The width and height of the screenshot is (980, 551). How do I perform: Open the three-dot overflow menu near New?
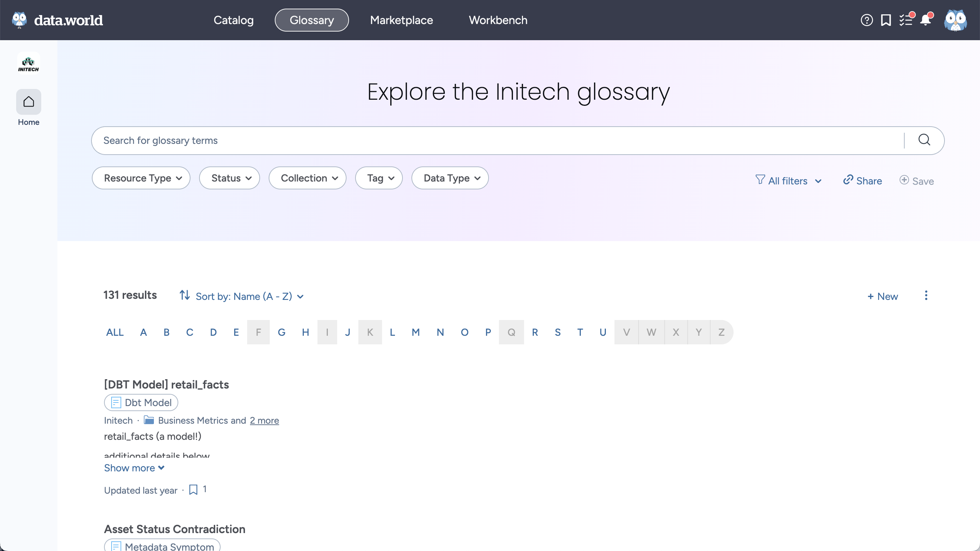tap(926, 296)
